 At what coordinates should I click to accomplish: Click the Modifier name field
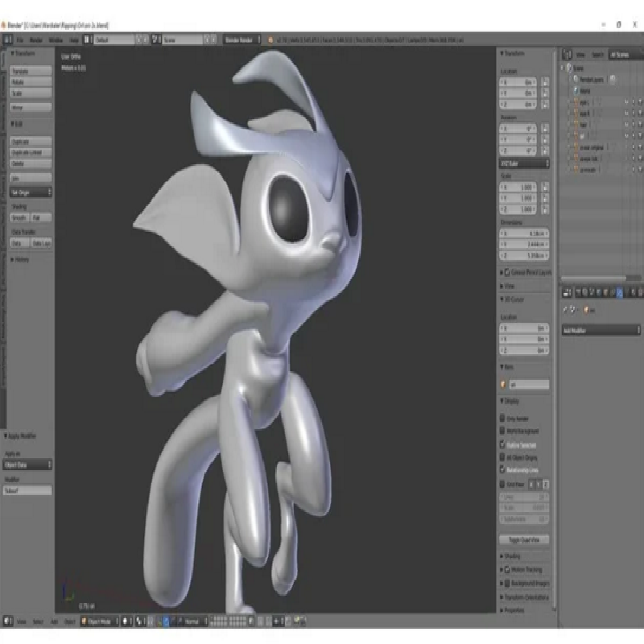coord(27,490)
